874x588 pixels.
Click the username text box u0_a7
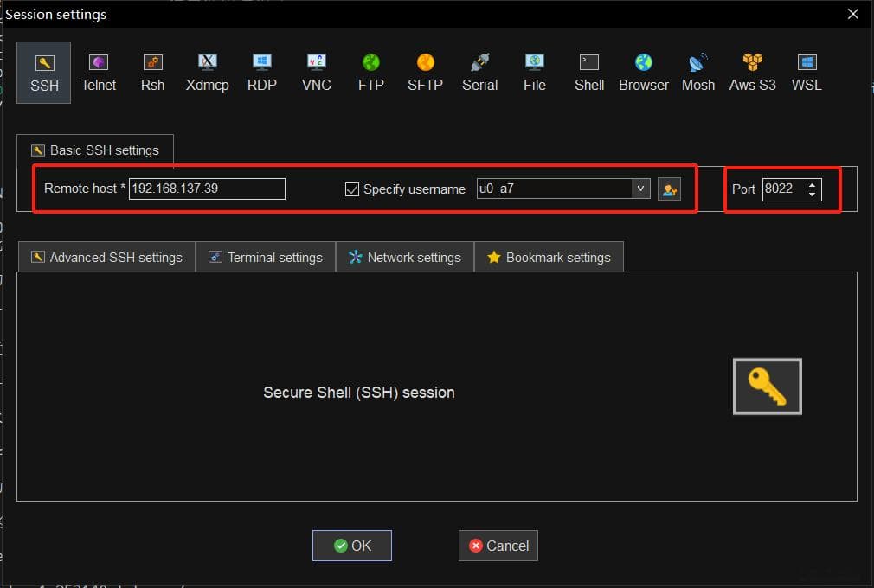point(554,189)
